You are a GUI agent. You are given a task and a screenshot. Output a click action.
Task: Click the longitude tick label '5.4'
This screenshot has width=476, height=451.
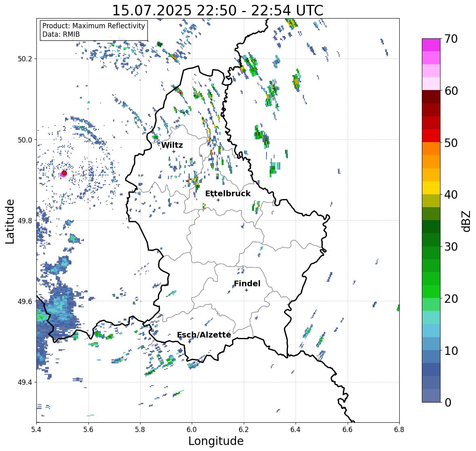tap(36, 429)
